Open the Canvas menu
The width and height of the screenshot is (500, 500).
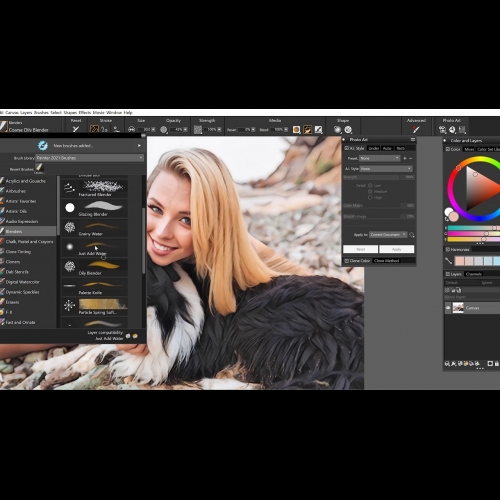[12, 113]
